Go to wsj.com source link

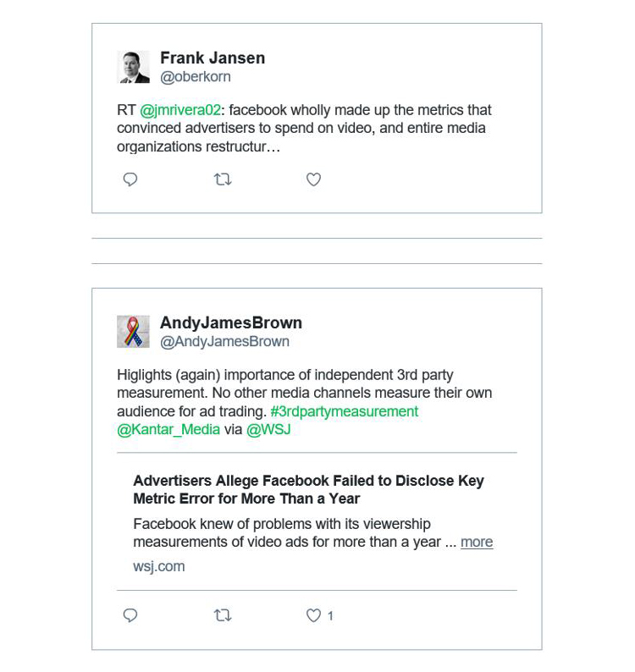158,566
